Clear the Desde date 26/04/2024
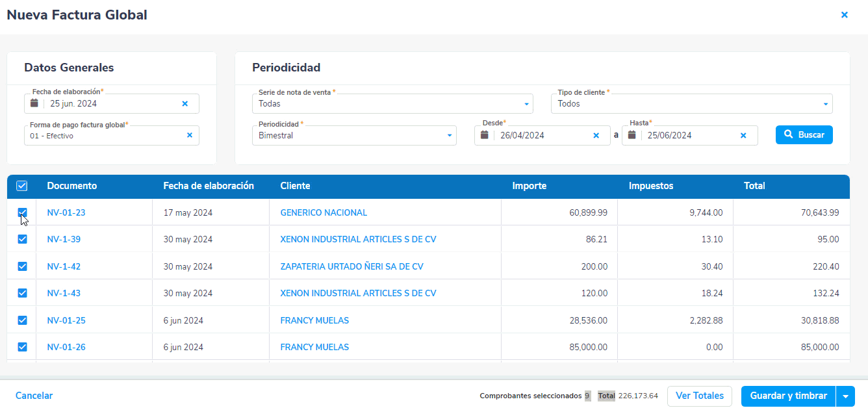The height and width of the screenshot is (408, 868). click(x=596, y=135)
